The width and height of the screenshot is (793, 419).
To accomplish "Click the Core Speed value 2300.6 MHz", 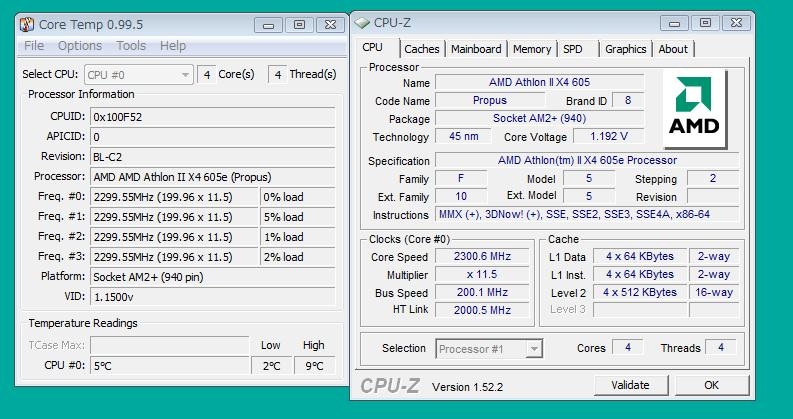I will tap(482, 257).
